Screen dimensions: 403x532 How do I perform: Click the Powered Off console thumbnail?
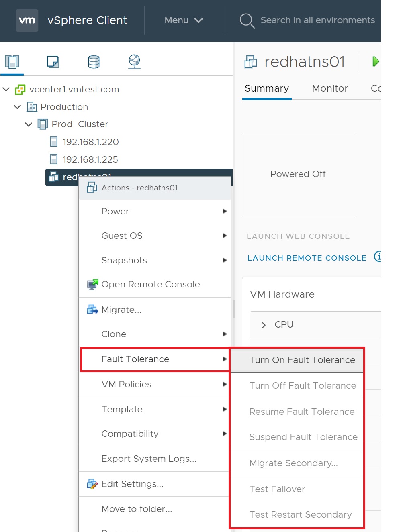[x=298, y=174]
